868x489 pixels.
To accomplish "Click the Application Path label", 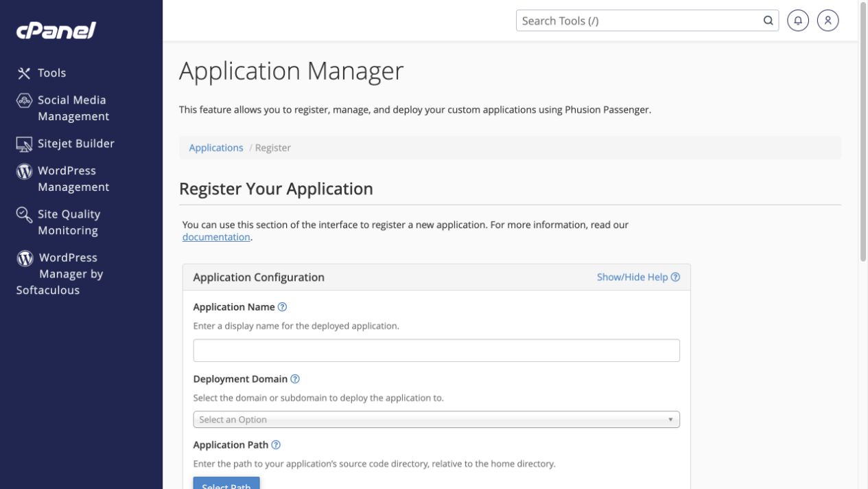I will pos(231,445).
